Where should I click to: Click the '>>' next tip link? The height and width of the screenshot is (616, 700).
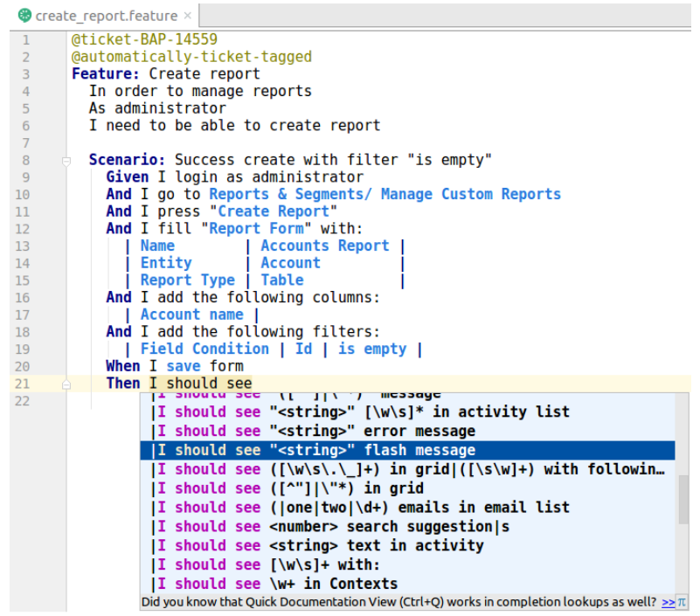pos(669,602)
